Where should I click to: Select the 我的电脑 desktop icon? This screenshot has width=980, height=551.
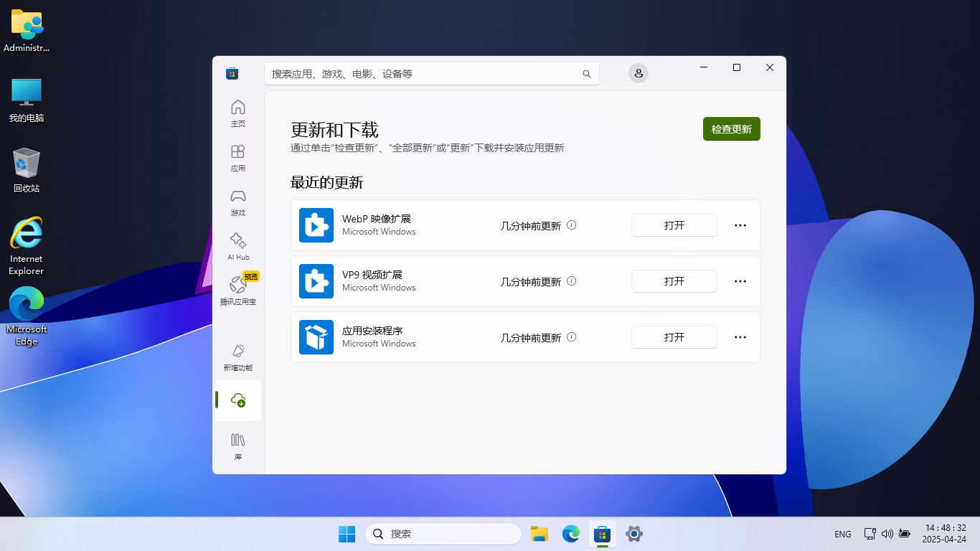tap(27, 100)
